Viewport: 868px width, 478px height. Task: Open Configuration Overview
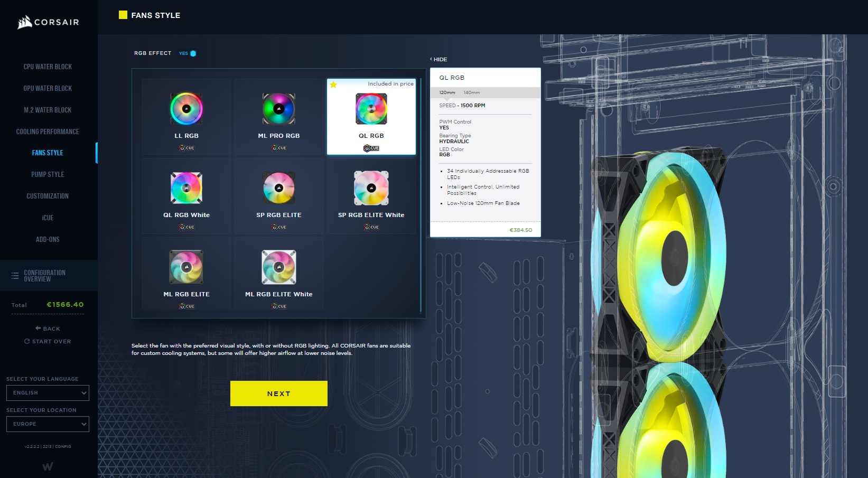pos(49,276)
